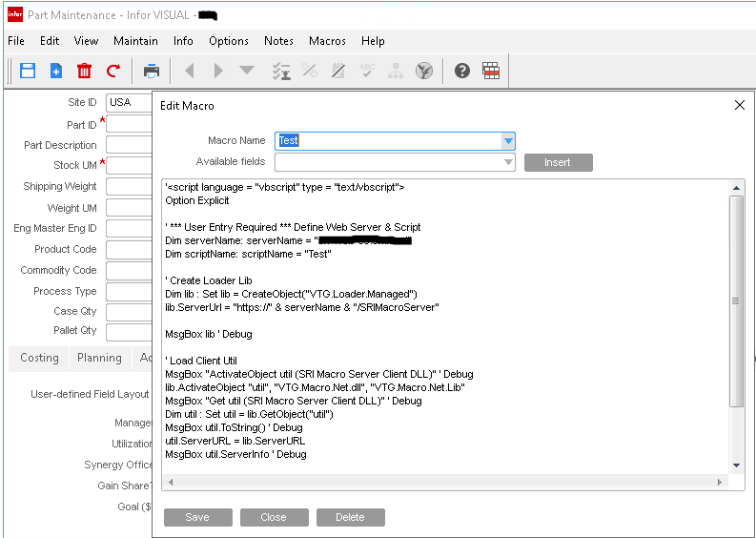
Task: Click the New document toolbar icon
Action: coord(56,71)
